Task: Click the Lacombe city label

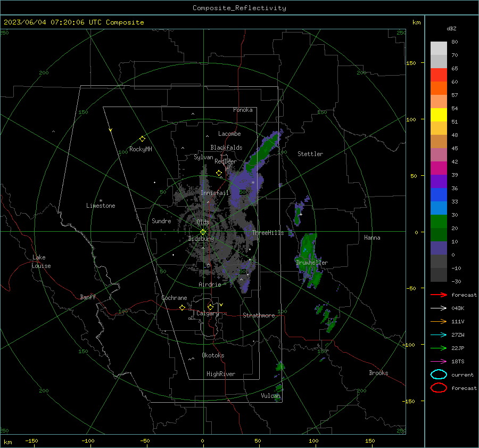Action: [x=229, y=134]
